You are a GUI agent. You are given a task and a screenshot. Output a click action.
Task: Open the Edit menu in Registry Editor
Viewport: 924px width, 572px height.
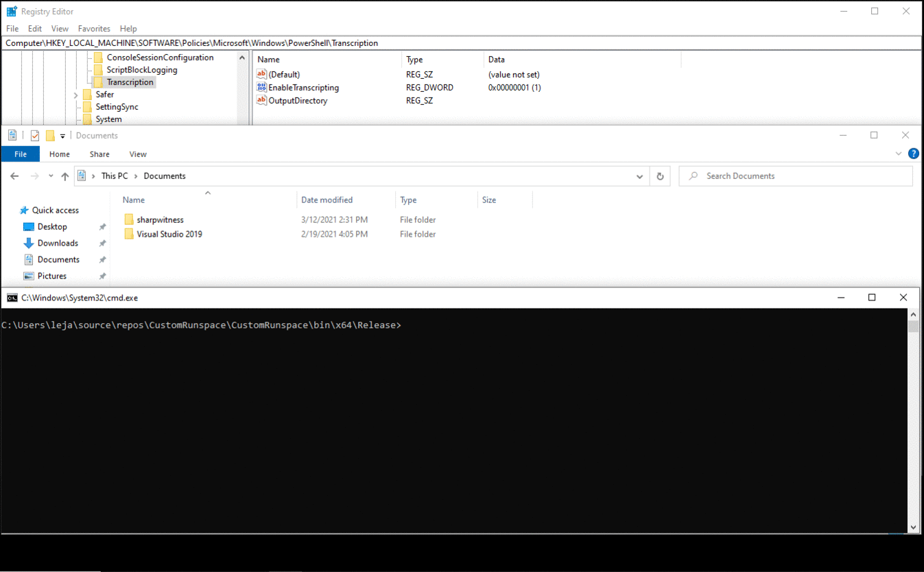point(35,29)
